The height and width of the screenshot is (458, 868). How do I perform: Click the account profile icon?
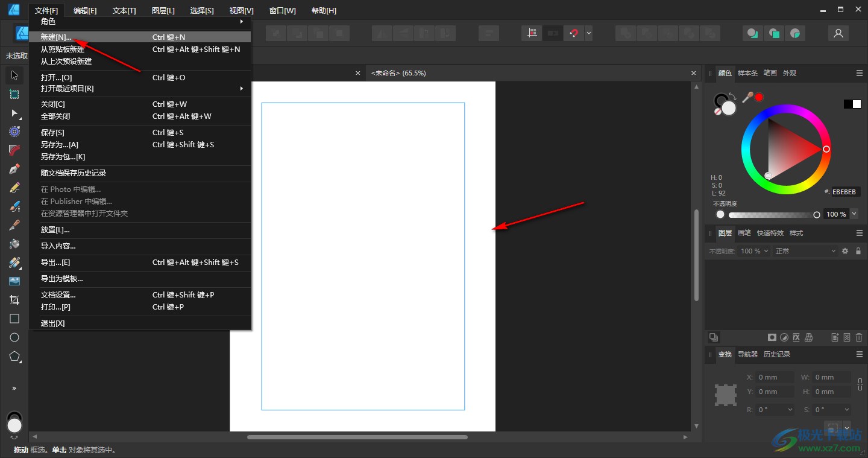click(838, 33)
